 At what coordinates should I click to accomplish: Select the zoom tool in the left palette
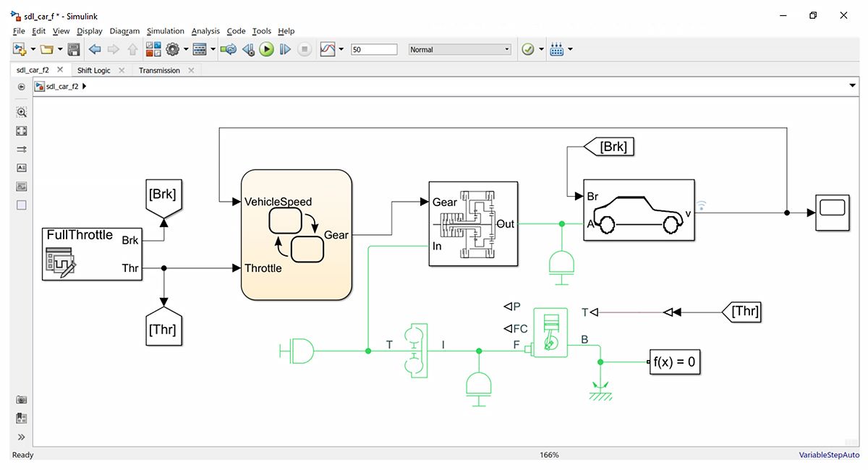pos(21,112)
